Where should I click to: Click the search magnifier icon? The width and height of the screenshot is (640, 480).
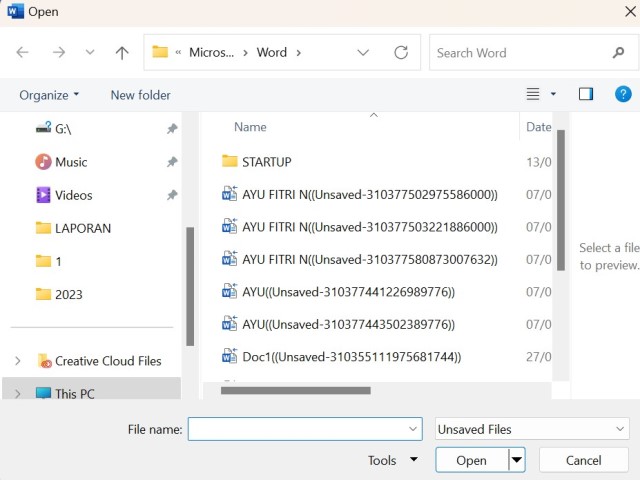[618, 53]
